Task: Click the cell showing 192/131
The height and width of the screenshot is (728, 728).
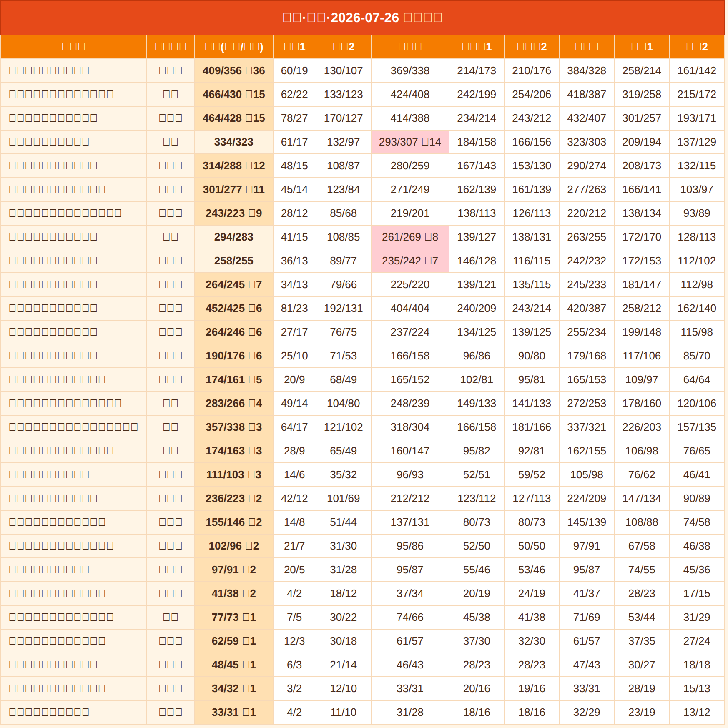Action: (x=344, y=308)
